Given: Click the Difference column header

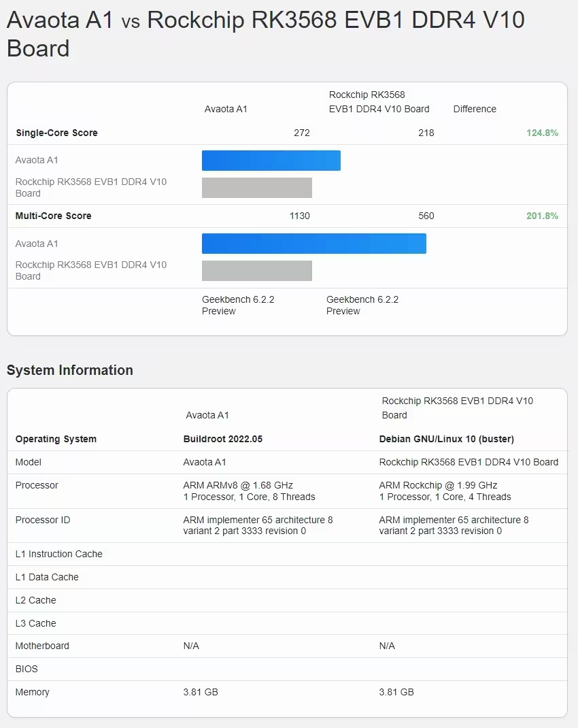Looking at the screenshot, I should (x=475, y=109).
